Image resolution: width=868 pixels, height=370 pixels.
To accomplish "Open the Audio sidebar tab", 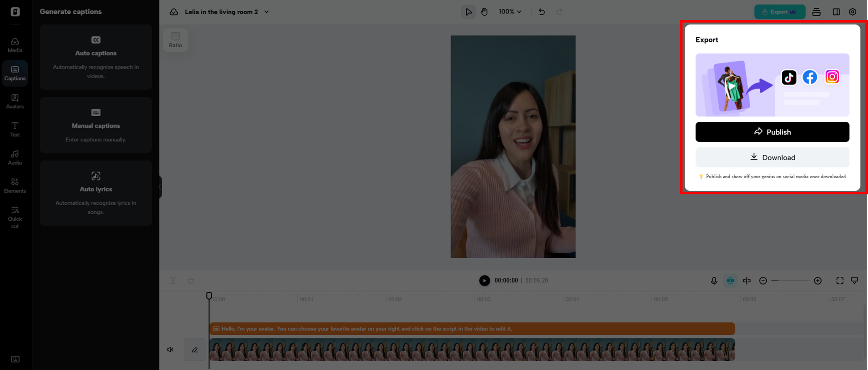I will click(x=15, y=158).
